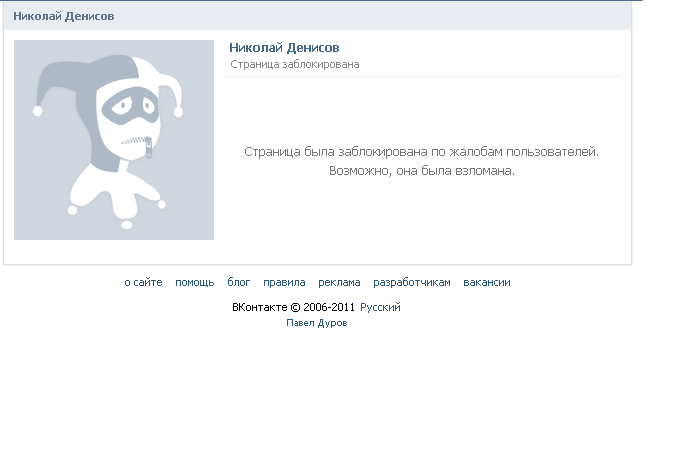This screenshot has height=476, width=675.
Task: Change language via 'Русский' link
Action: pos(380,307)
